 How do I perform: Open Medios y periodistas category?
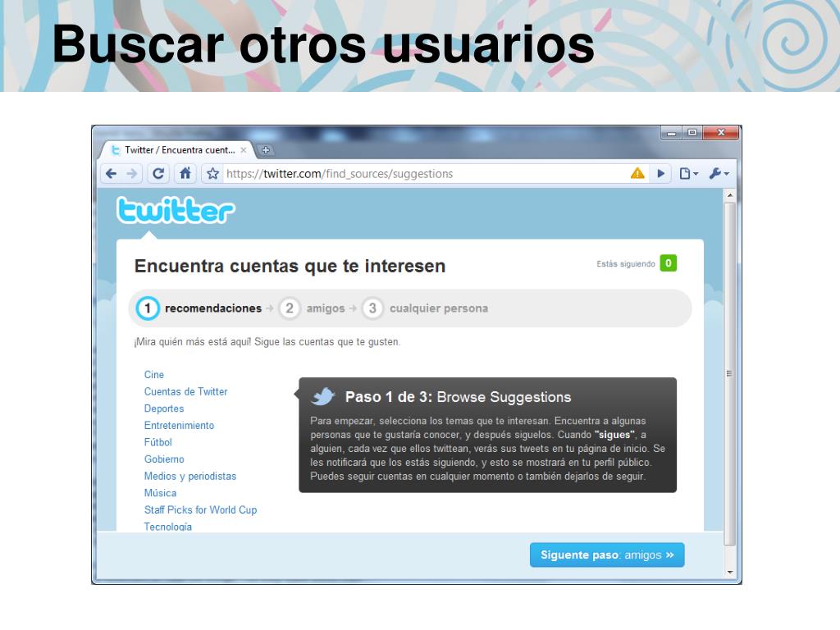coord(190,476)
